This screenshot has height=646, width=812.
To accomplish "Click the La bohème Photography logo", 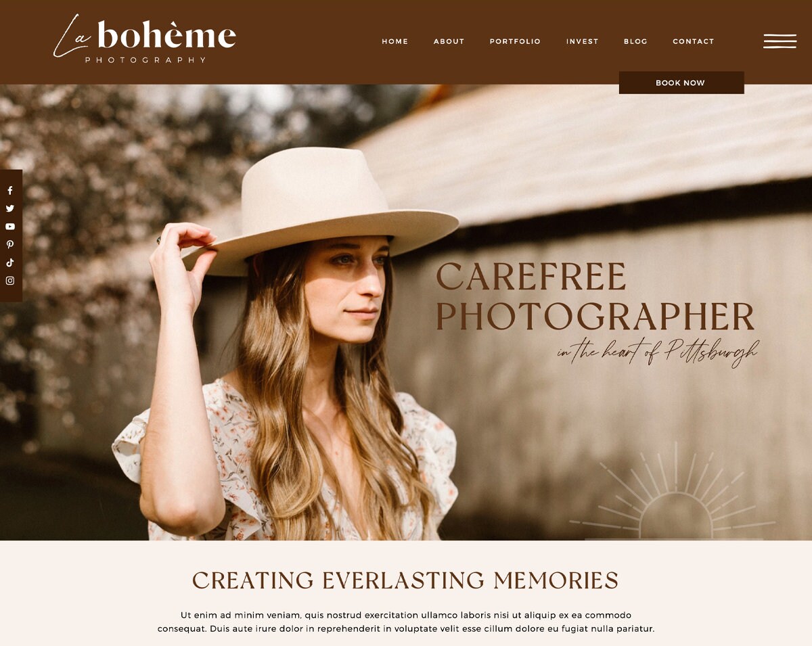I will click(x=145, y=39).
